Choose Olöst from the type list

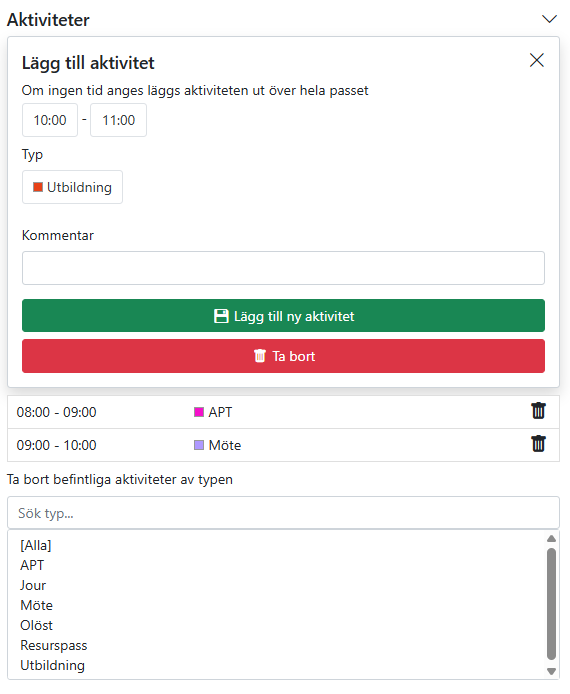pos(37,625)
